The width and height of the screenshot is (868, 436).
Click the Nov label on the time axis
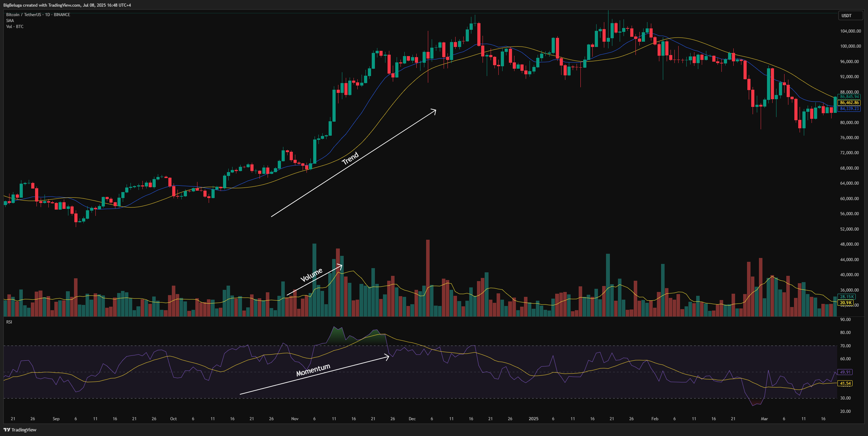tap(295, 419)
